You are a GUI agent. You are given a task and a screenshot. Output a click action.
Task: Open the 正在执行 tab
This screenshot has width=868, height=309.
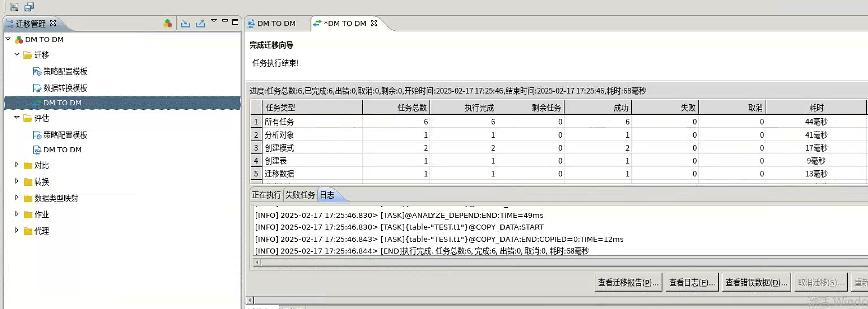[266, 195]
